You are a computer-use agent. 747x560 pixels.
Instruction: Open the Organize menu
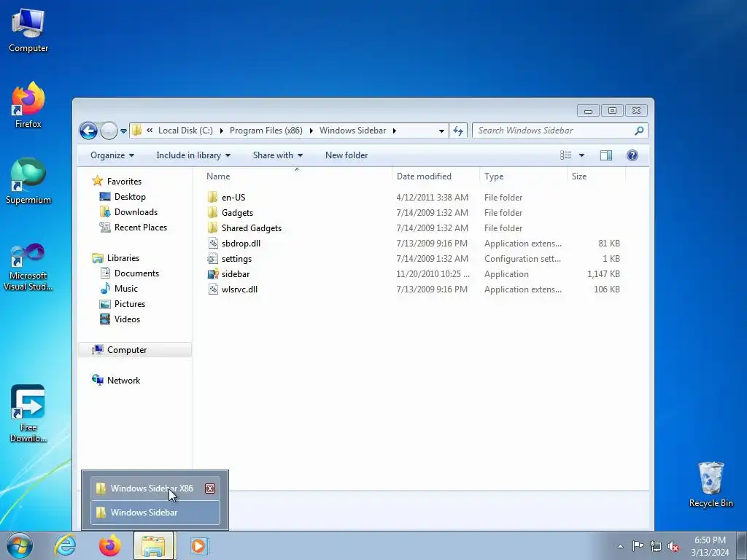[112, 155]
